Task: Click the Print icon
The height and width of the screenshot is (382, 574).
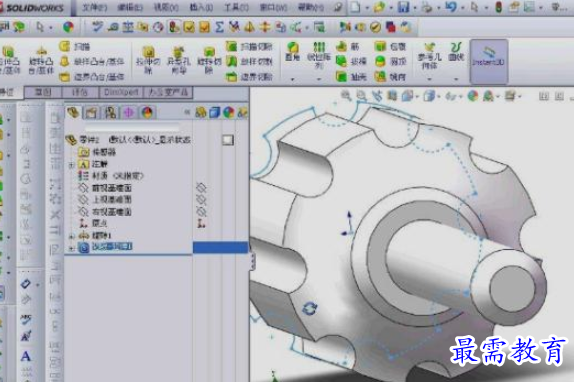Action: tap(427, 7)
